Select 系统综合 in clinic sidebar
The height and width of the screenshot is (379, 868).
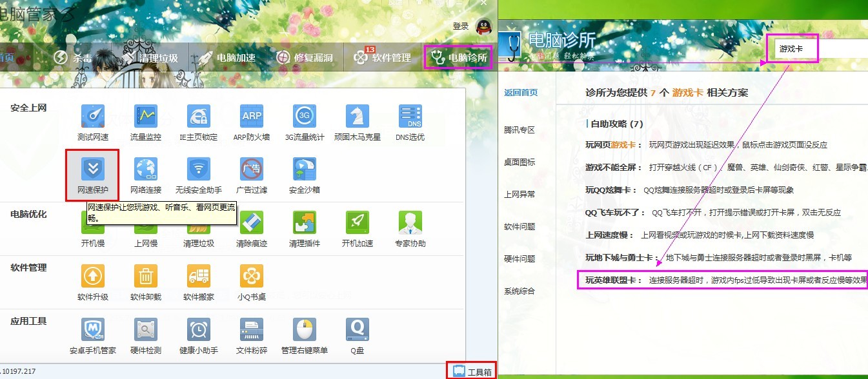[x=520, y=291]
